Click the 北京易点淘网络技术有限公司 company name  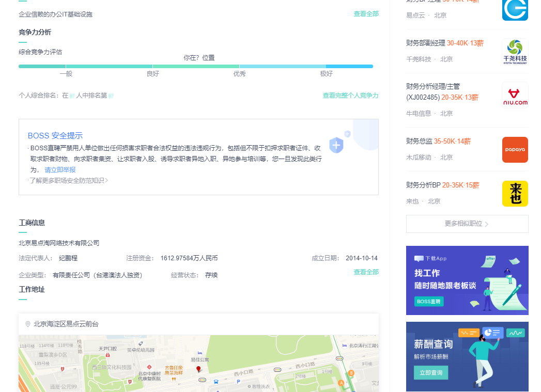tap(59, 243)
